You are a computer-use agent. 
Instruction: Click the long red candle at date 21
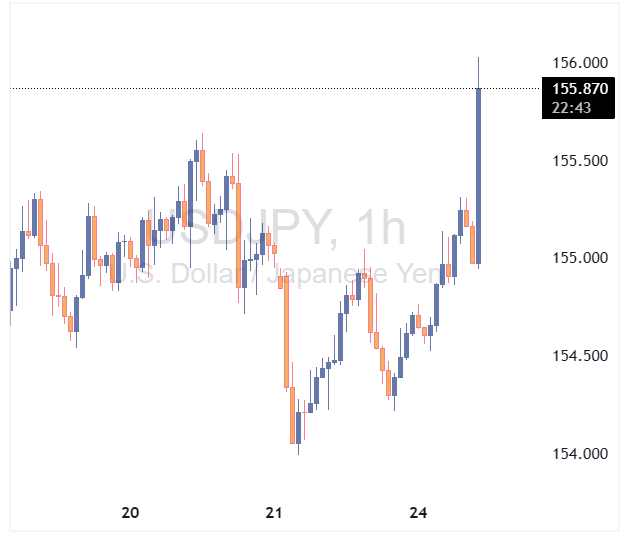(286, 330)
